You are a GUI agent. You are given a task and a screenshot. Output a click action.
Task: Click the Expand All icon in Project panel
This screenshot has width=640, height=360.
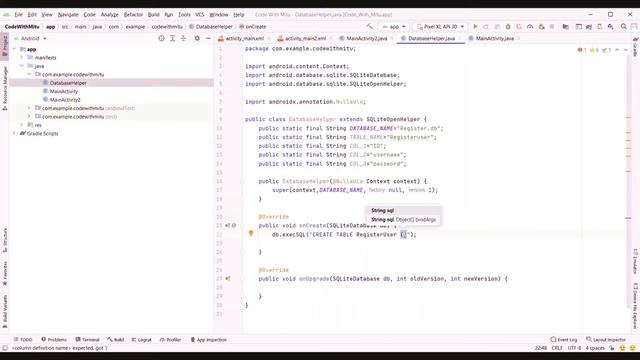point(173,38)
